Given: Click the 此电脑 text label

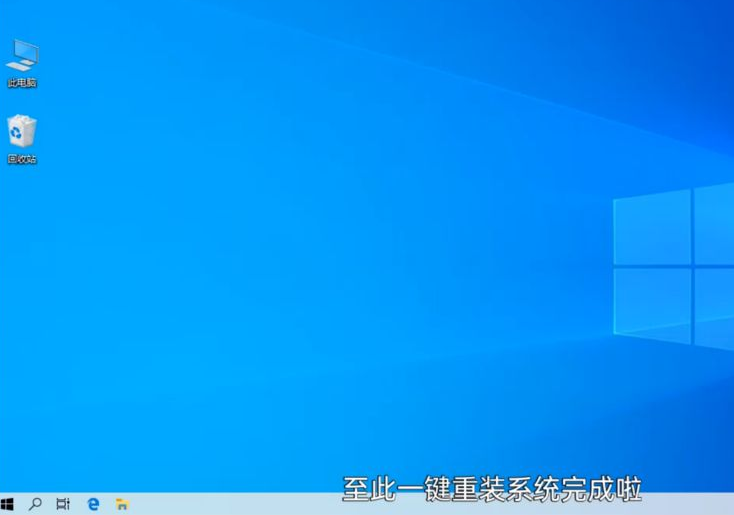Looking at the screenshot, I should [22, 83].
